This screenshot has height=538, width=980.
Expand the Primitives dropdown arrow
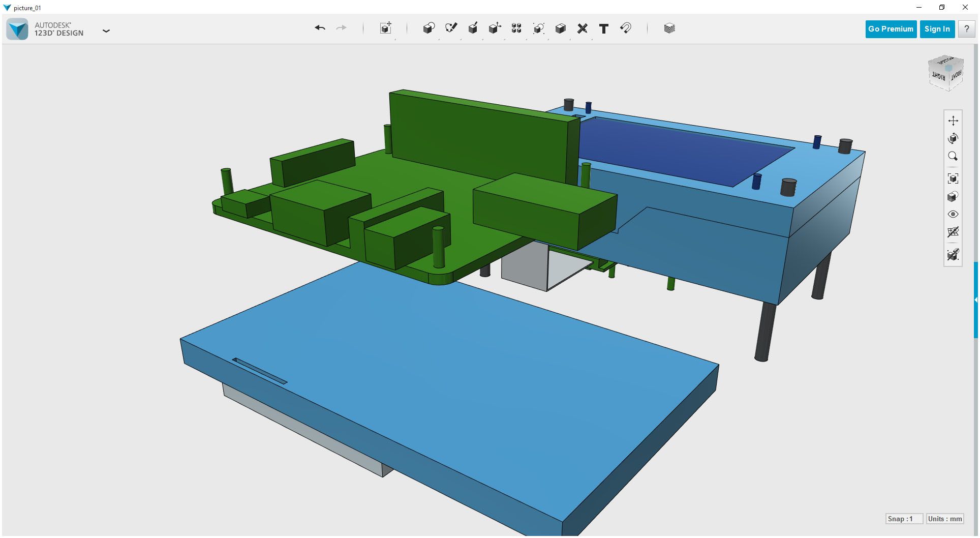(438, 39)
